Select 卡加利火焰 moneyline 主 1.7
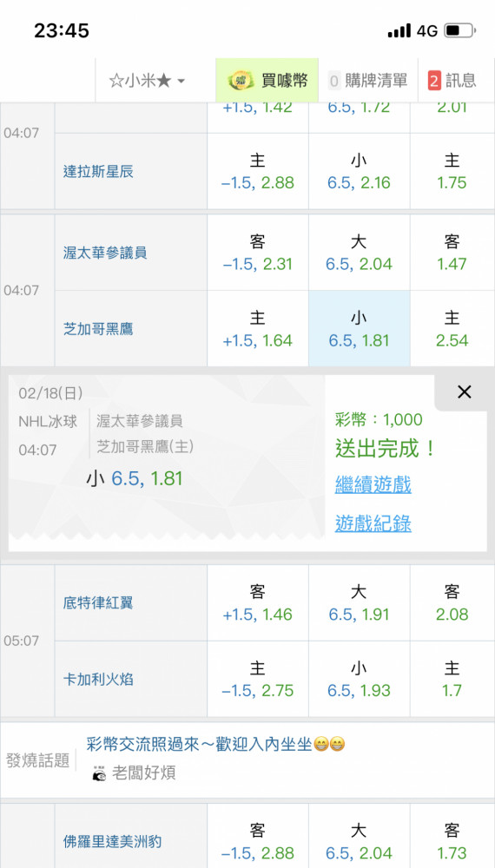This screenshot has height=868, width=495. tap(452, 680)
